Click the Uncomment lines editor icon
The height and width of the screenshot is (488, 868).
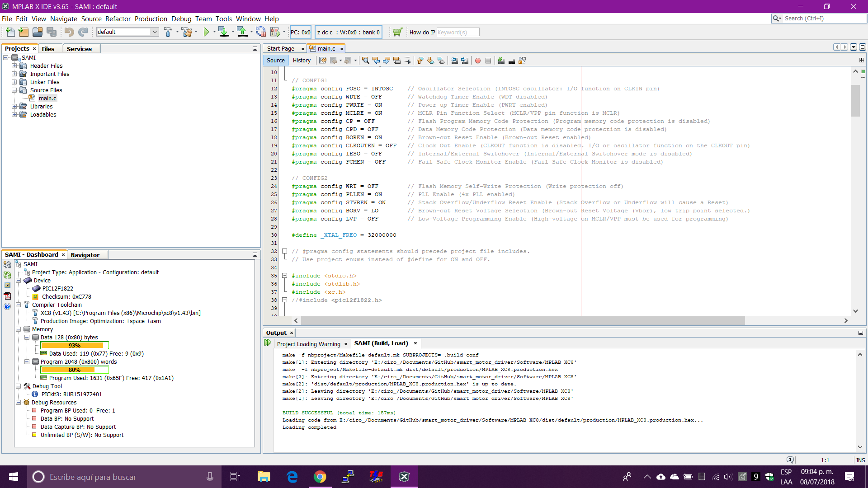(512, 61)
